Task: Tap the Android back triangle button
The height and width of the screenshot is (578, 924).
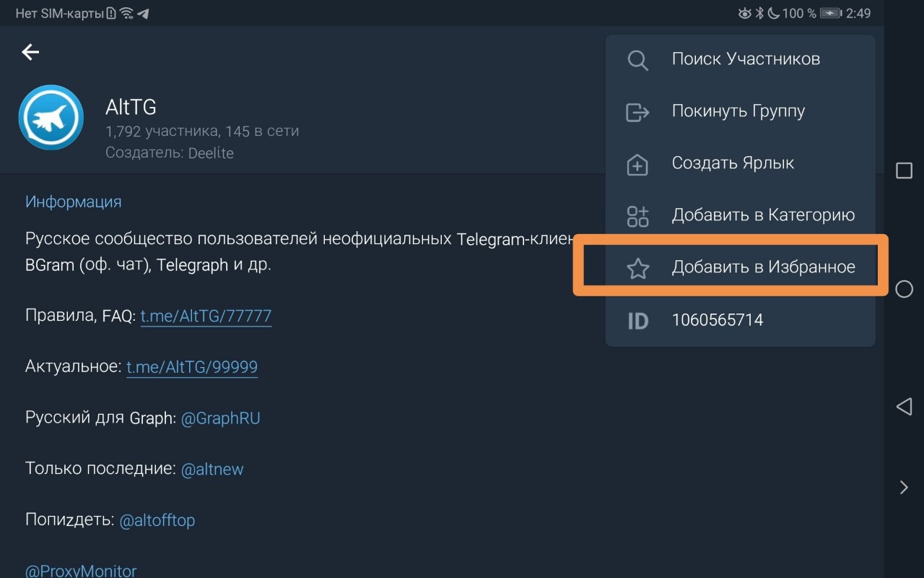Action: [x=904, y=406]
